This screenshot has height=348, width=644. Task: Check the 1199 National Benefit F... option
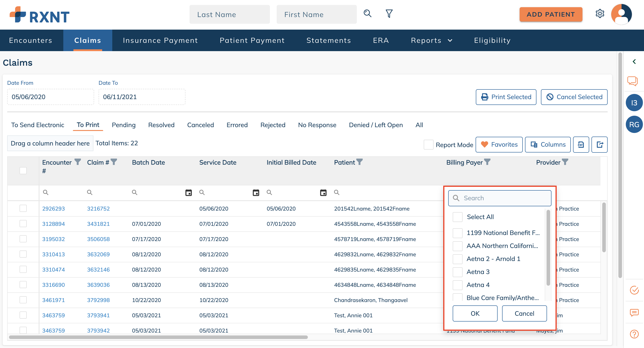click(x=457, y=233)
